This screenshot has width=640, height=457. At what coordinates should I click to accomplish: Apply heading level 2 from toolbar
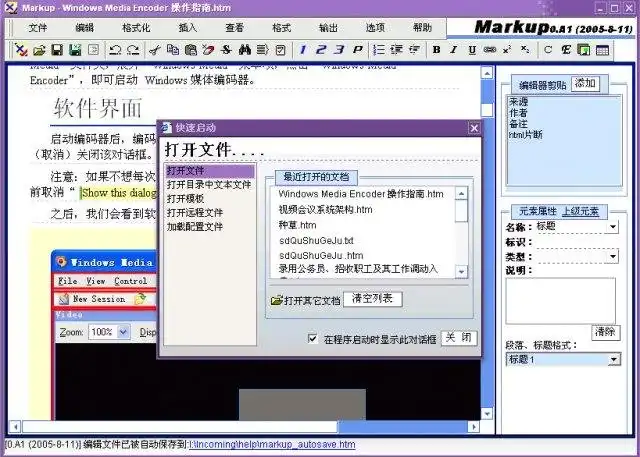coord(321,50)
